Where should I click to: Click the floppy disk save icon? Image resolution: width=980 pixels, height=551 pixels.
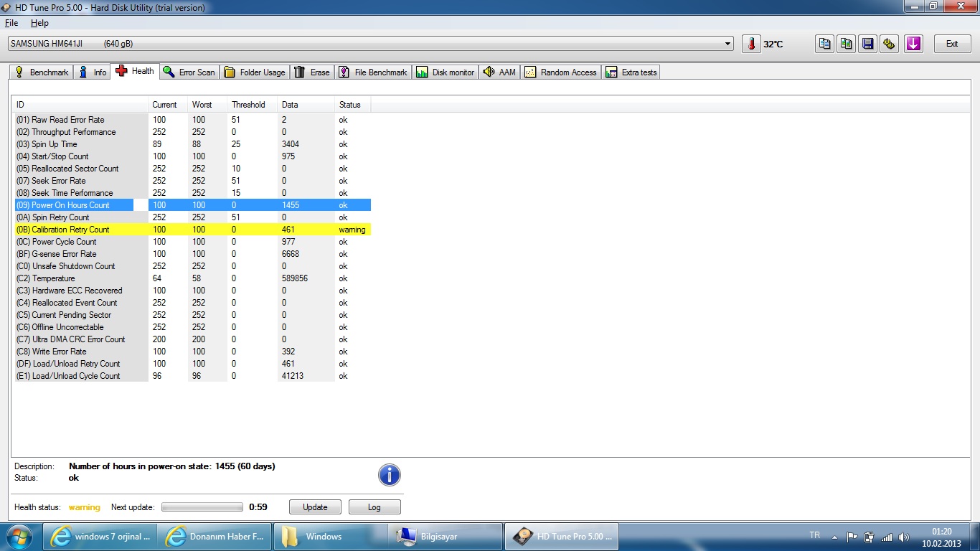pyautogui.click(x=868, y=44)
